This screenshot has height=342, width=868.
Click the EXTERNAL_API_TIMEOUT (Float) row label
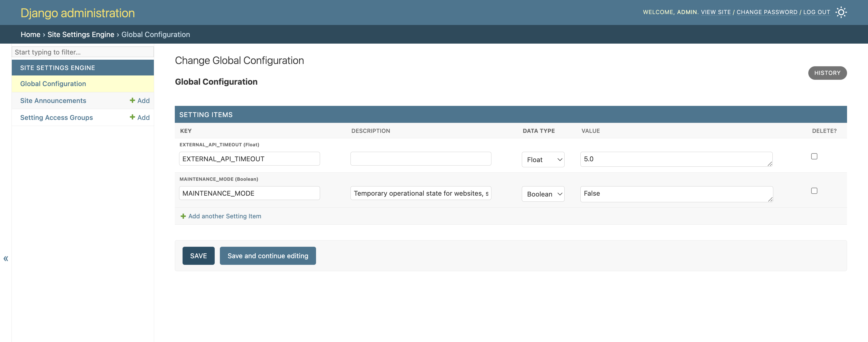tap(219, 145)
